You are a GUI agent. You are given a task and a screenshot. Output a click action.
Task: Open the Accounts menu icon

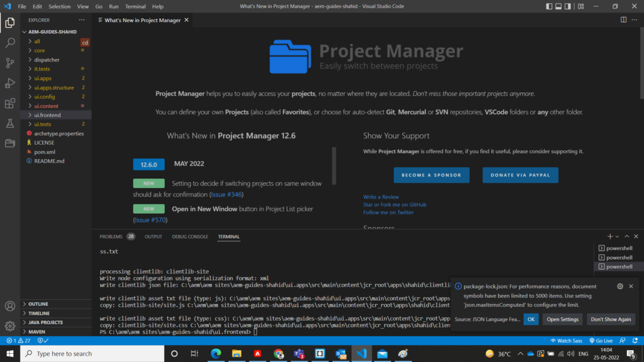[10, 306]
